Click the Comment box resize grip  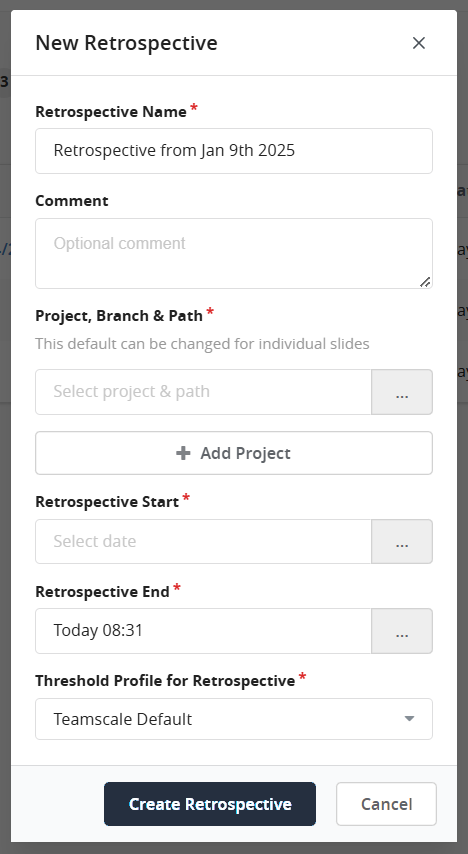point(426,282)
